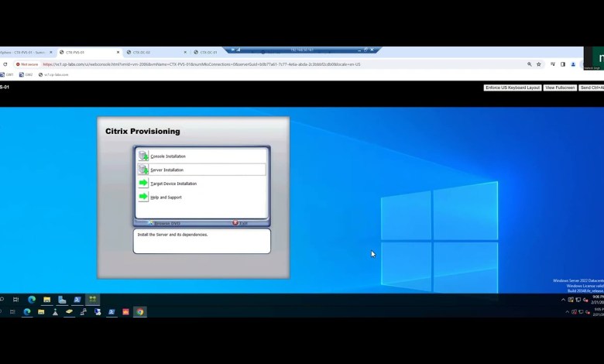Open the vc1.cp-labs.com bookmark
This screenshot has width=604, height=364.
[x=53, y=74]
